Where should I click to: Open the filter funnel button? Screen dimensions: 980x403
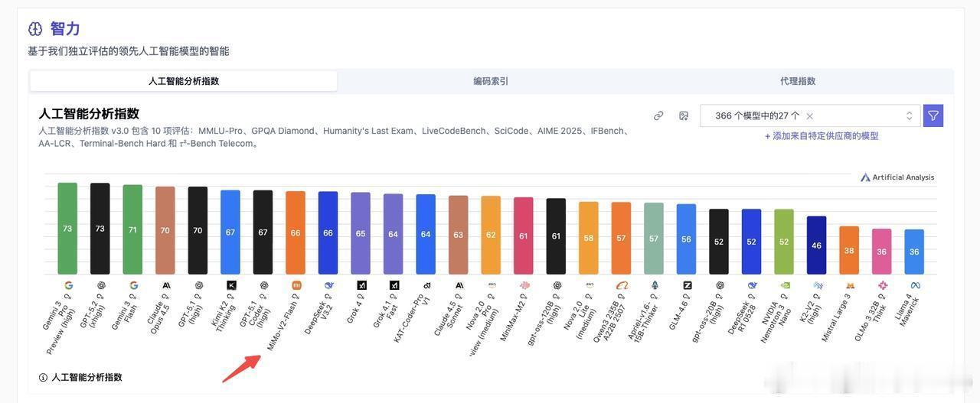933,115
